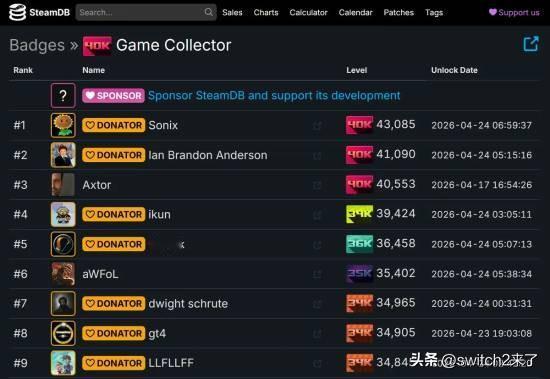
Task: Click 34K badge icon beside 34,965
Action: pyautogui.click(x=359, y=303)
